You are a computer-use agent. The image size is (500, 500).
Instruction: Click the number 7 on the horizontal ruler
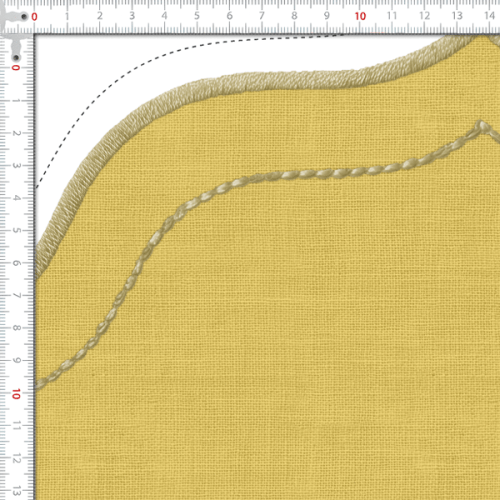coord(262,16)
